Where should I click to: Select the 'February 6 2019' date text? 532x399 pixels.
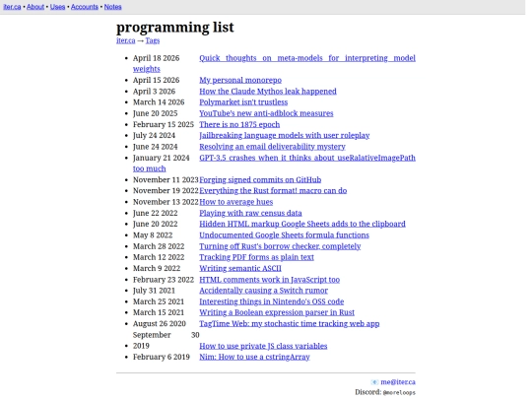click(162, 357)
